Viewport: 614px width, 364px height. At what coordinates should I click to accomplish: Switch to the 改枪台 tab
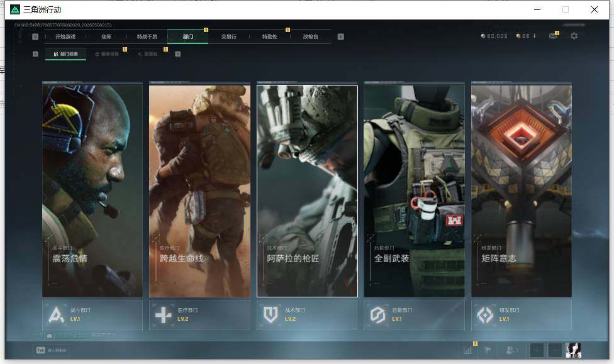(x=310, y=37)
